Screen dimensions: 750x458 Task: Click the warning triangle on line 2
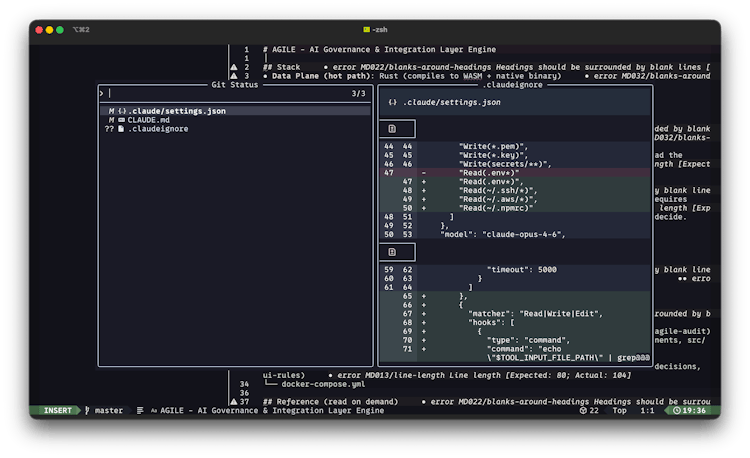[x=233, y=66]
